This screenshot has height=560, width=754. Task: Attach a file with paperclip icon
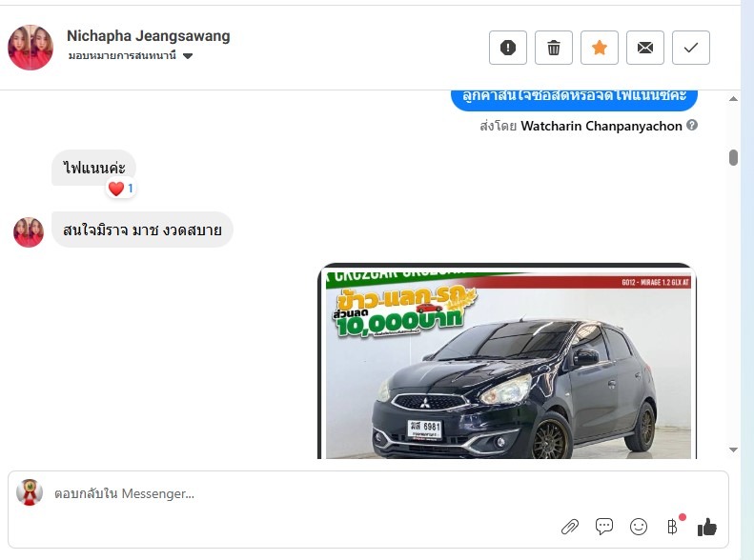coord(570,528)
